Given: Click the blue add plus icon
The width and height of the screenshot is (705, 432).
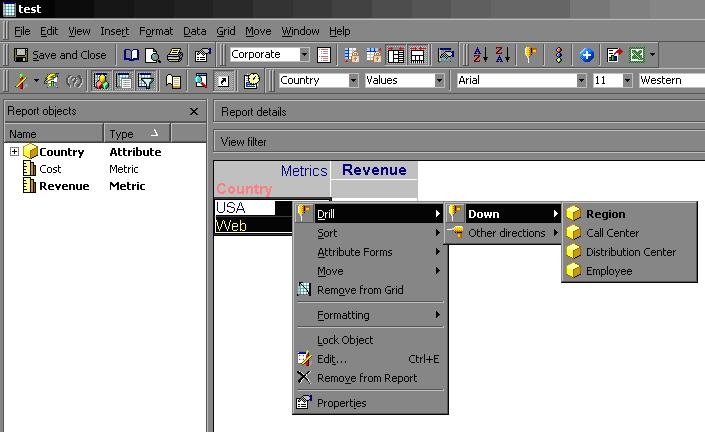Looking at the screenshot, I should 586,55.
